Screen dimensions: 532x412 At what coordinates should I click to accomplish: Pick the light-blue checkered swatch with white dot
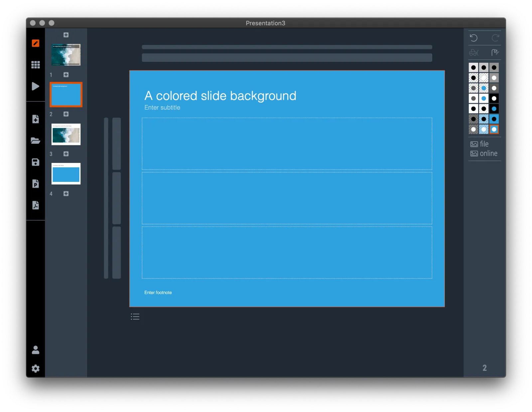tap(484, 129)
